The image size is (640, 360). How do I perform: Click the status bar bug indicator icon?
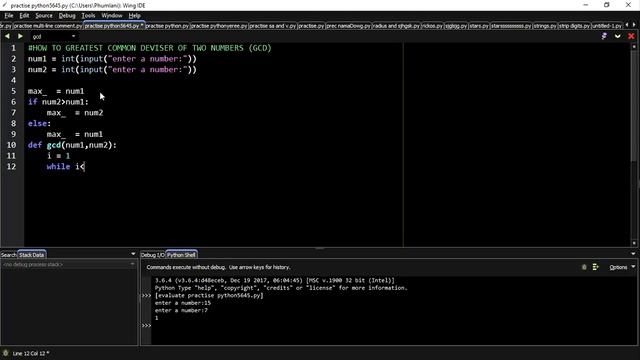6,353
